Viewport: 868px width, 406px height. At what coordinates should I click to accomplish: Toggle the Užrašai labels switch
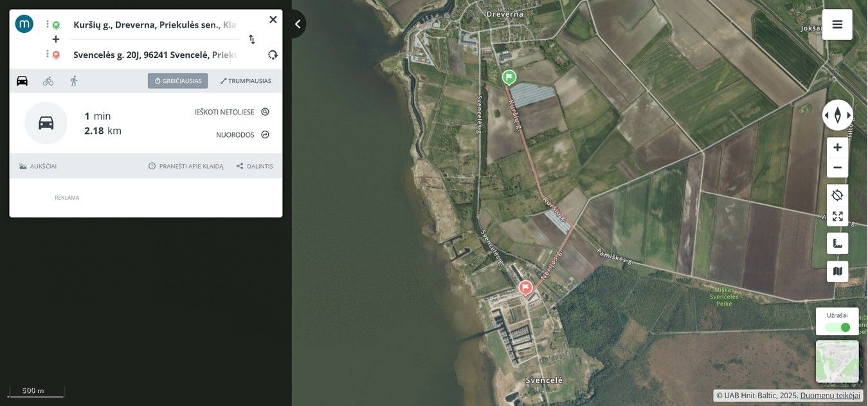click(837, 328)
